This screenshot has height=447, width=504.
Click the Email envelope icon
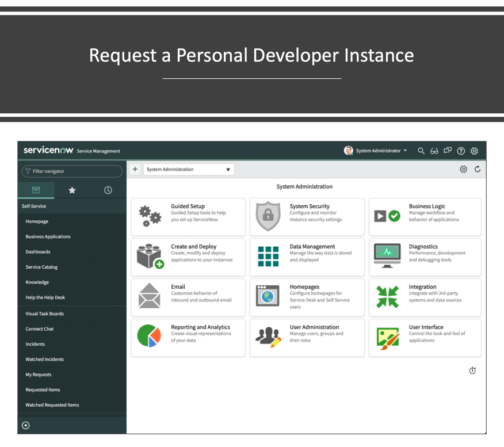pyautogui.click(x=149, y=296)
